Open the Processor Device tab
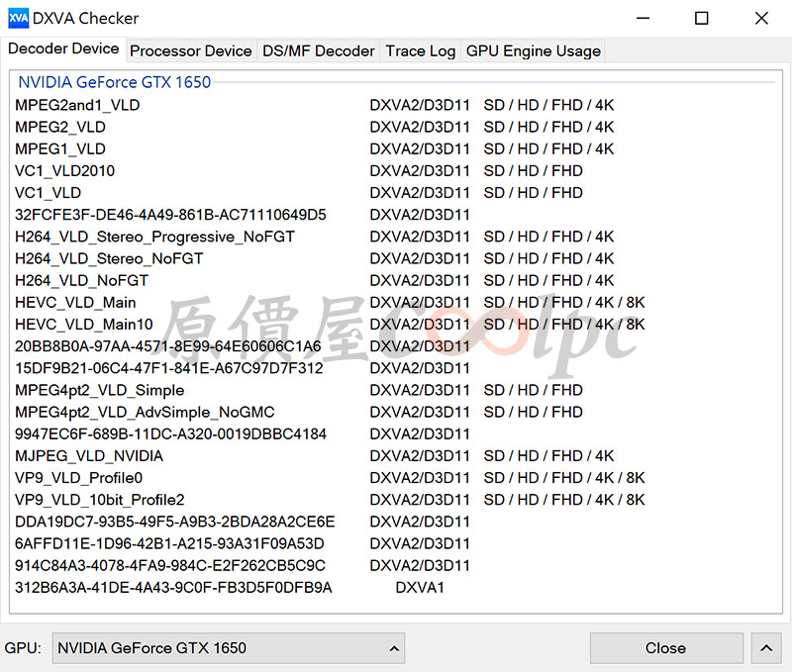The width and height of the screenshot is (792, 672). 191,51
